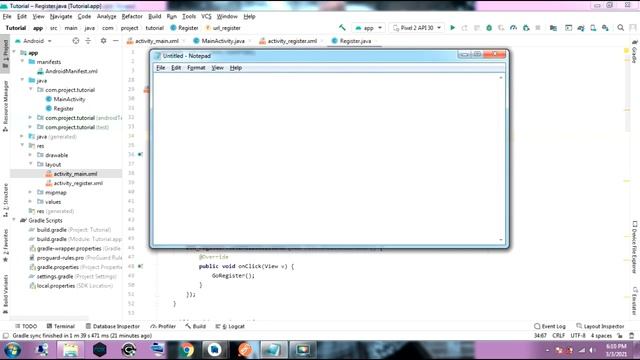This screenshot has height=360, width=640.
Task: Click the CRLF line separator indicator
Action: (558, 336)
